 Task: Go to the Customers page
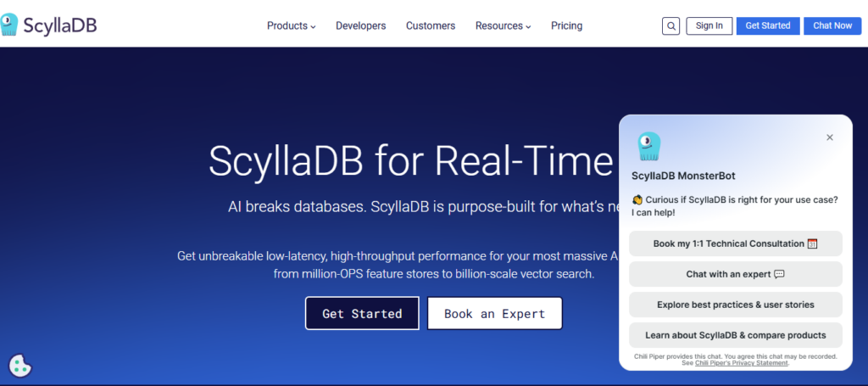(x=431, y=26)
